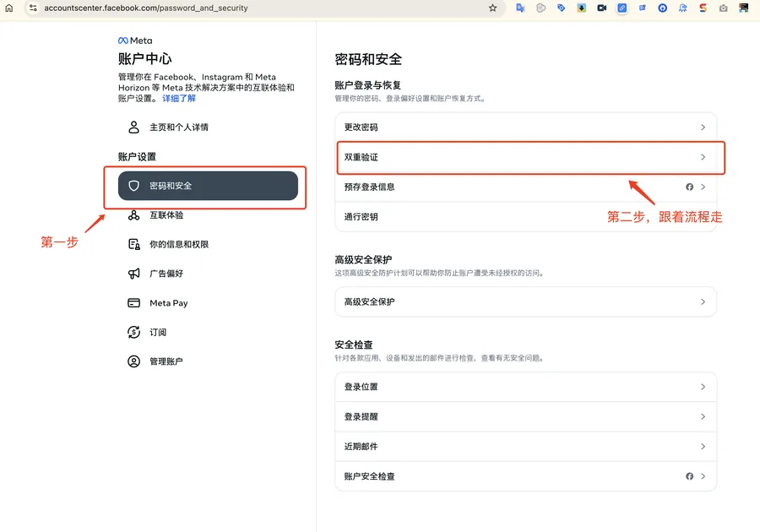Select 密码和安全 in sidebar
760x532 pixels.
(208, 186)
